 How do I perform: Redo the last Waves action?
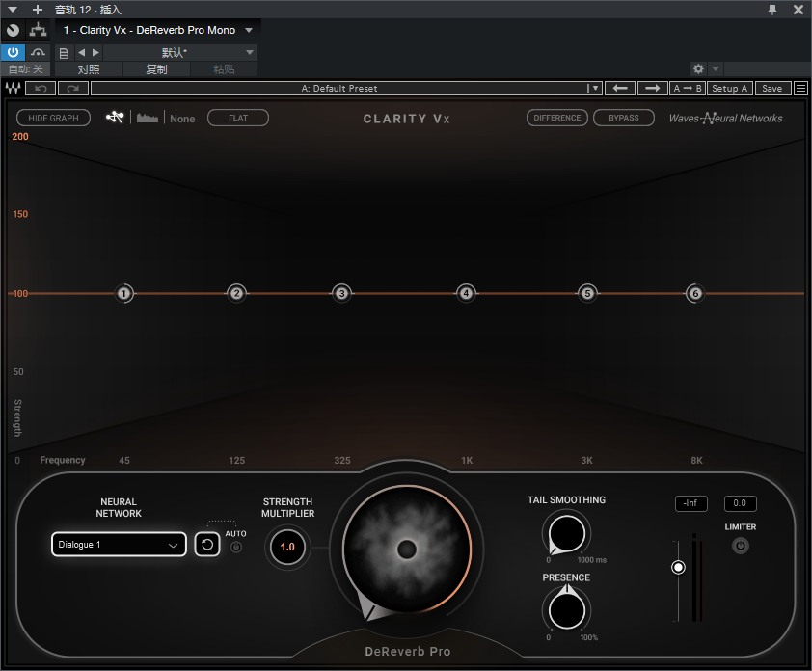click(73, 89)
